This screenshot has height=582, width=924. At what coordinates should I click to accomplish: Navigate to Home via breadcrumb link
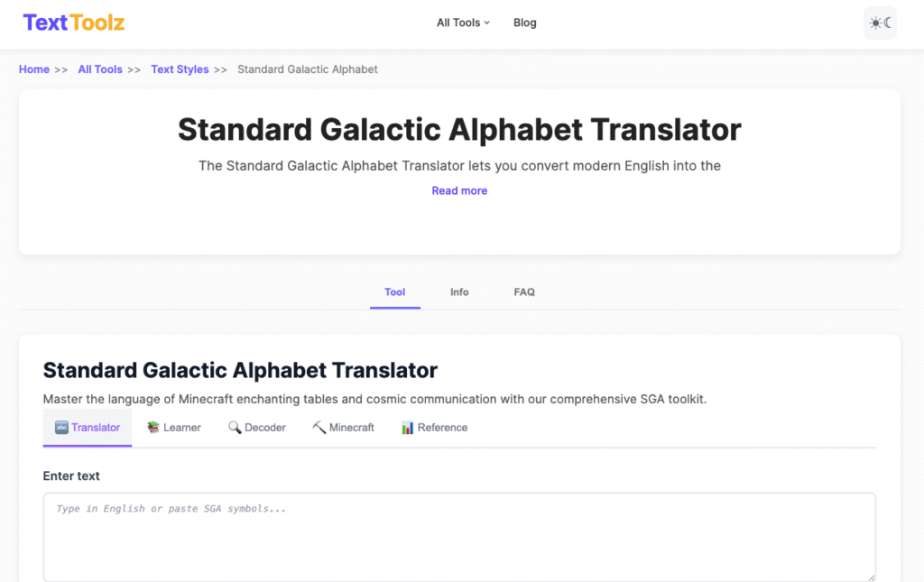[x=33, y=69]
